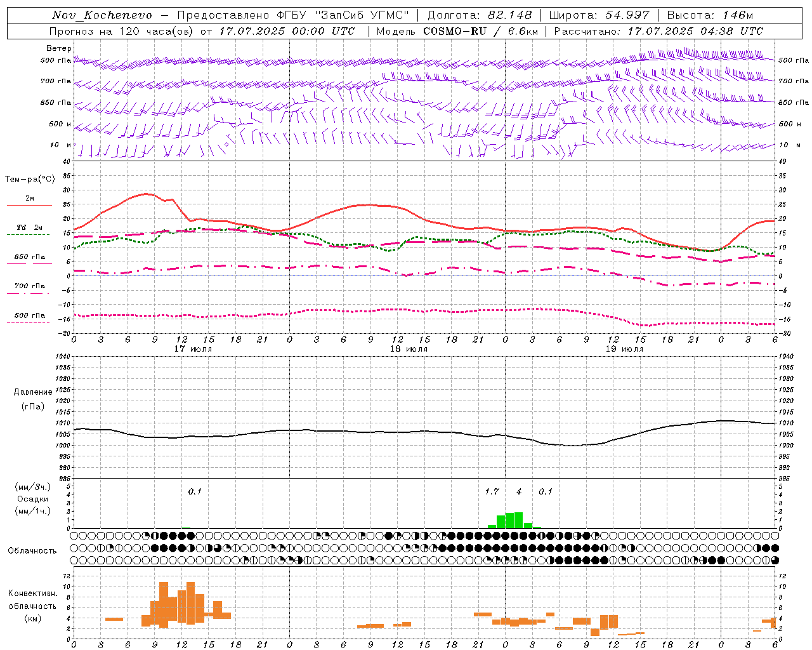The height and width of the screenshot is (650, 812).
Task: Click the left-side 500 м wind level label
Action: 60,124
